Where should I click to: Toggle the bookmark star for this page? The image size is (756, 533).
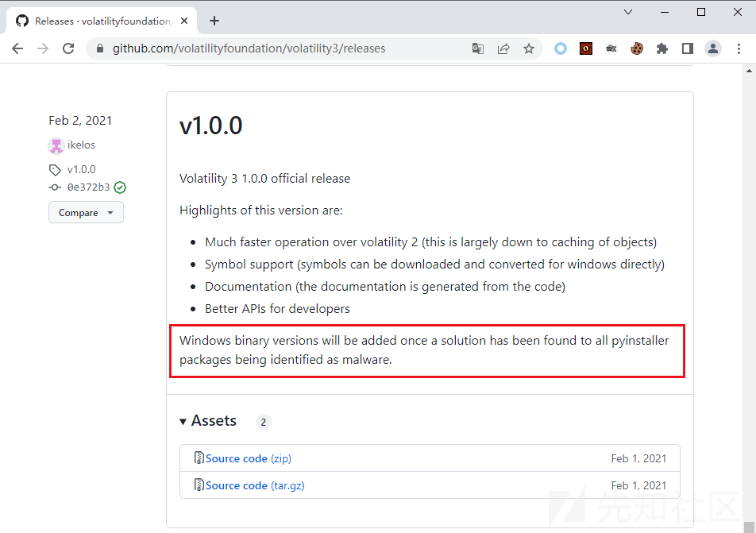[x=529, y=48]
